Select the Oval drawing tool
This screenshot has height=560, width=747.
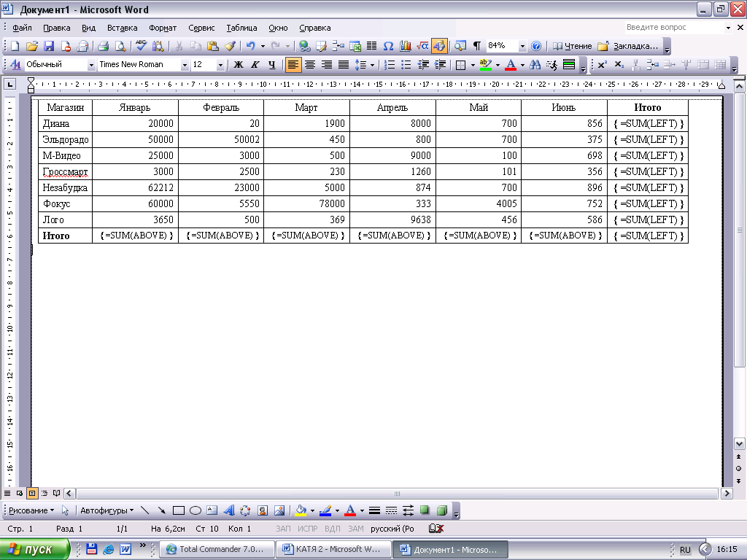196,510
